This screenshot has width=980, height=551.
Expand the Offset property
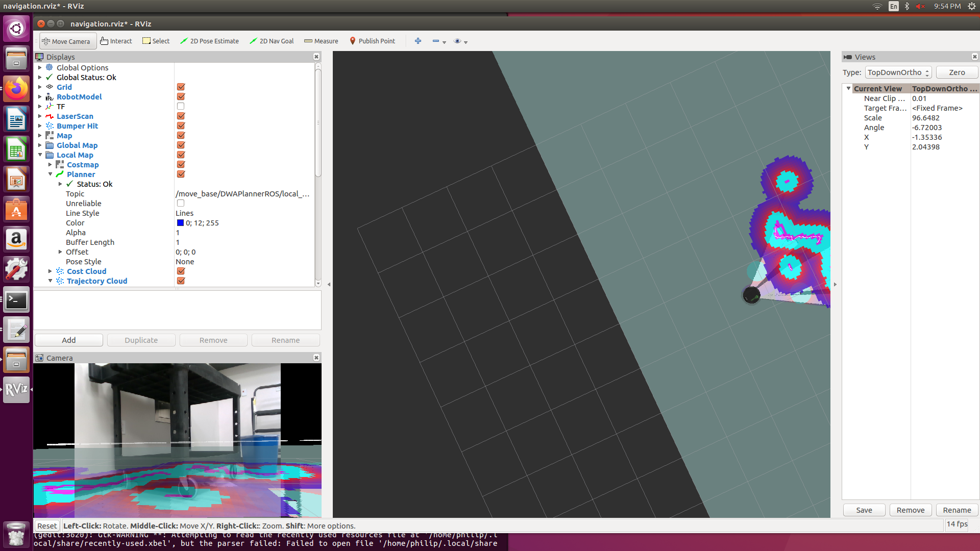[x=60, y=252]
